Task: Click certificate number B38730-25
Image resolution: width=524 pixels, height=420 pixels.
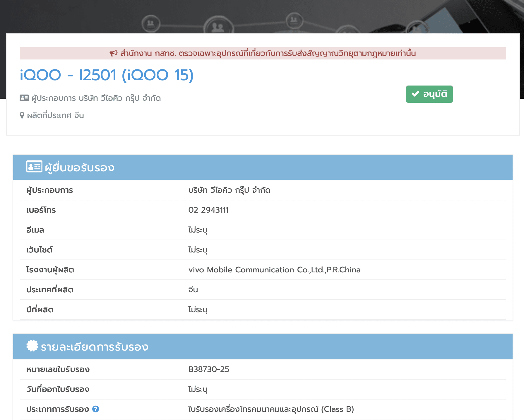Action: (x=208, y=369)
